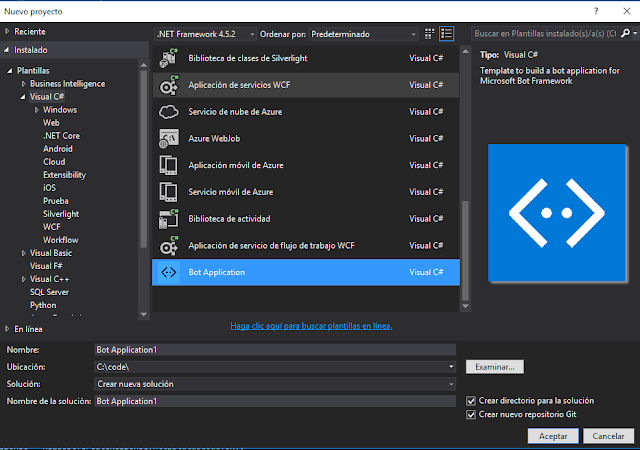Switch to small icons view
Image resolution: width=640 pixels, height=450 pixels.
(x=429, y=34)
